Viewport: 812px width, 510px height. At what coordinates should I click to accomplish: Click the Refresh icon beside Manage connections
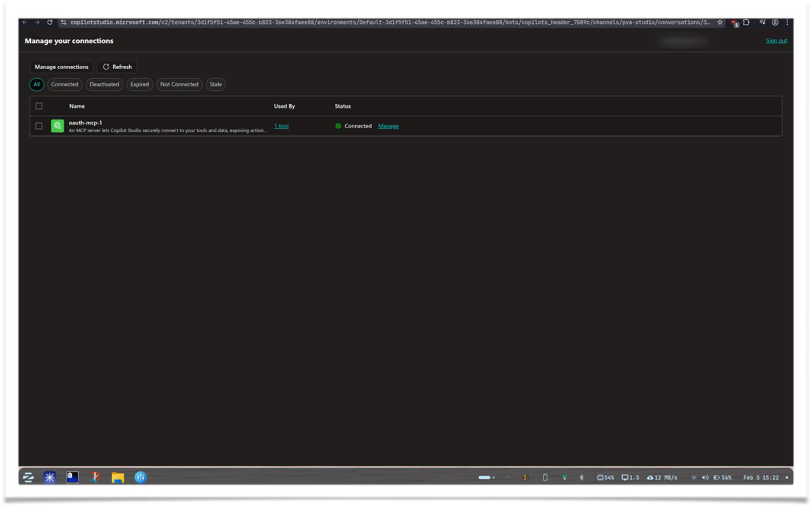tap(106, 67)
